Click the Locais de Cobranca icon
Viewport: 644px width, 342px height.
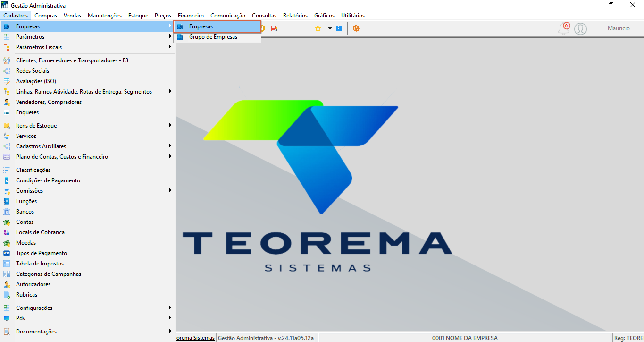pos(7,232)
